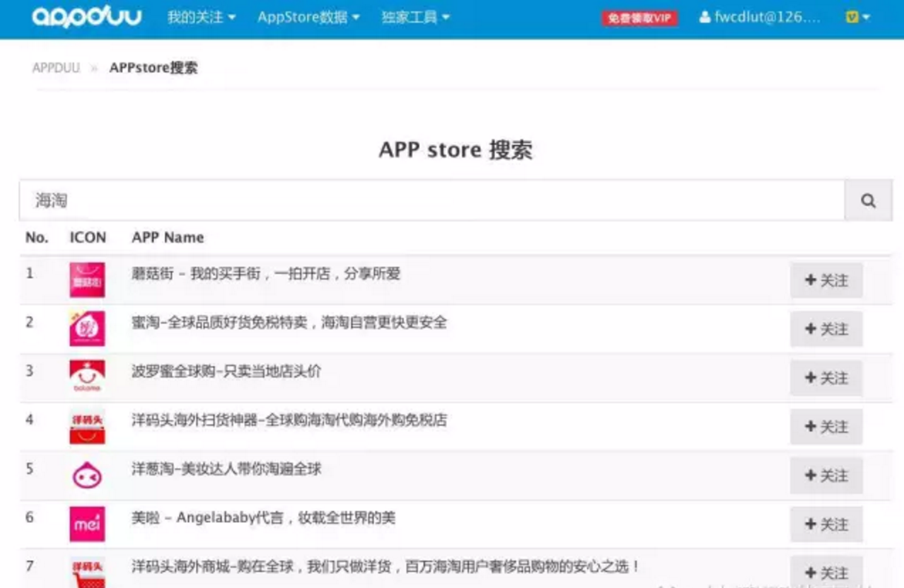This screenshot has height=588, width=904.
Task: Click the appduu logo in header
Action: 87,17
